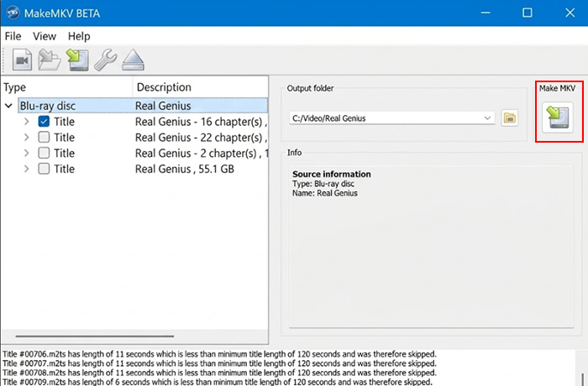Click the title tree horizontal scrollbar
This screenshot has height=386, width=588.
coord(94,336)
